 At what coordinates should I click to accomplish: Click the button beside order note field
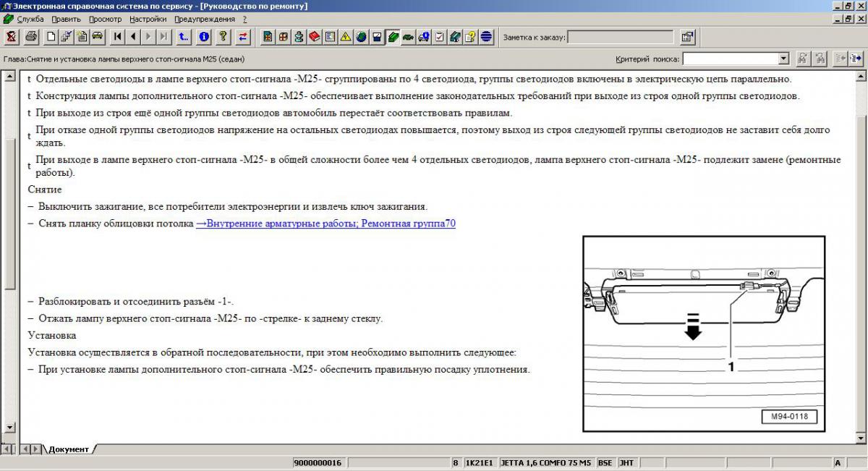687,36
